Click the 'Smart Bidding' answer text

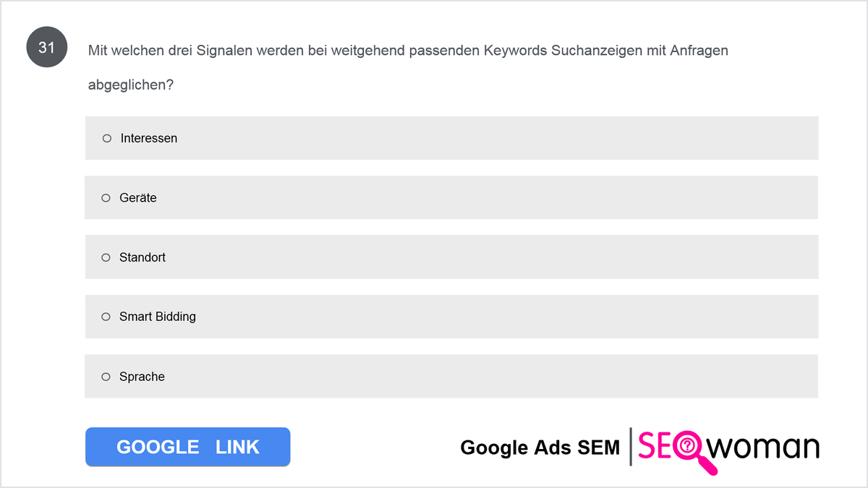pos(158,317)
